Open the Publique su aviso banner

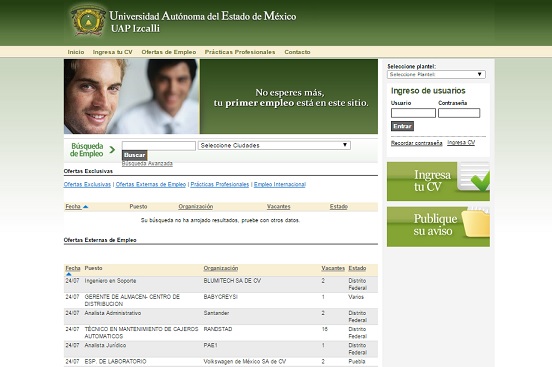[x=438, y=226]
